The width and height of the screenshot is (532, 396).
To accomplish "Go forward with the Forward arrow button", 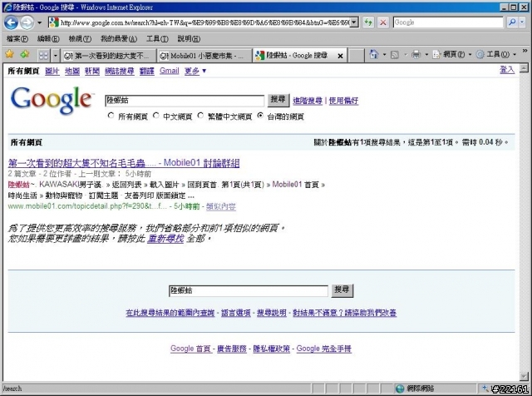I will click(27, 22).
